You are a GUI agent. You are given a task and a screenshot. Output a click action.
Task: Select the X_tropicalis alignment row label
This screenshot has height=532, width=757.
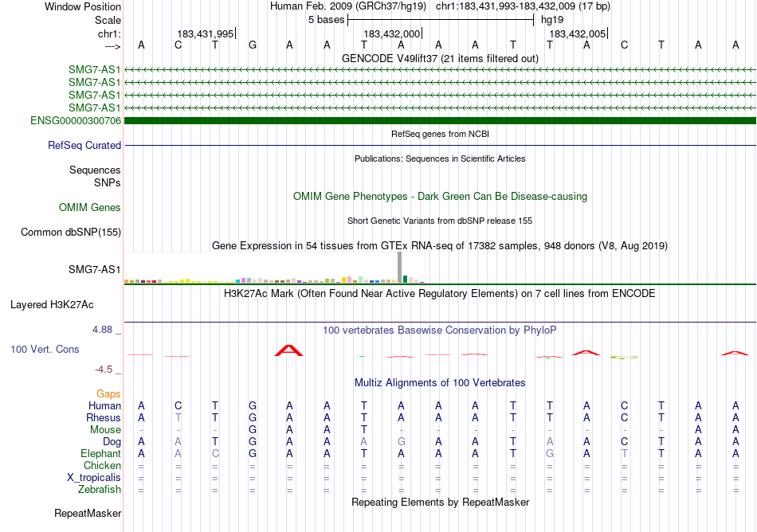[x=94, y=478]
